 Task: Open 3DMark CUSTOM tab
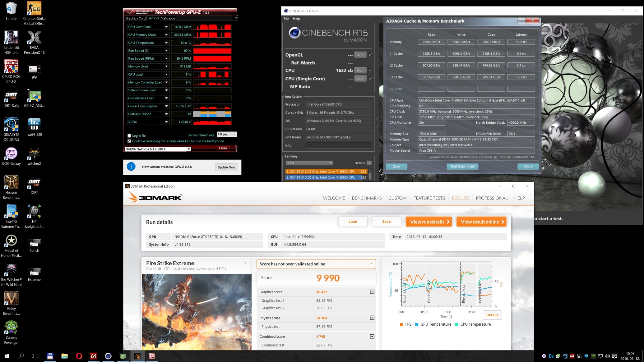(397, 198)
